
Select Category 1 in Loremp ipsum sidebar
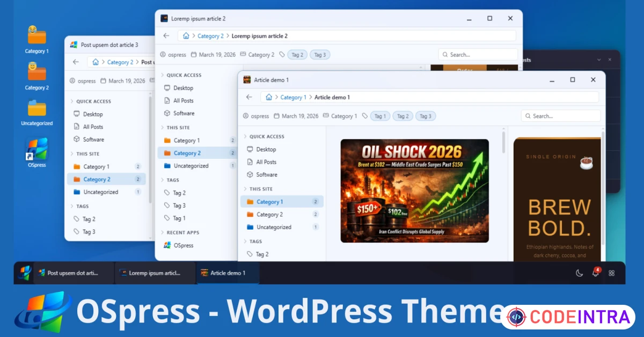pyautogui.click(x=197, y=140)
